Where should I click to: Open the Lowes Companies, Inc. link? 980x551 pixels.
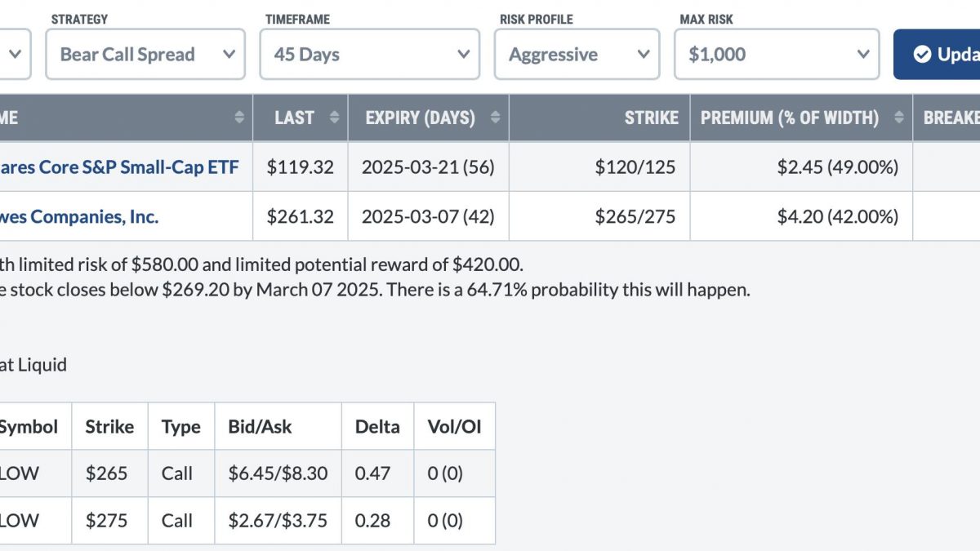pyautogui.click(x=79, y=216)
